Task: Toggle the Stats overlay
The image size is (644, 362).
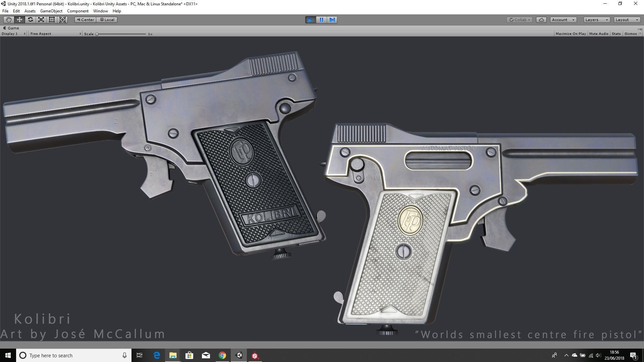Action: pos(616,34)
